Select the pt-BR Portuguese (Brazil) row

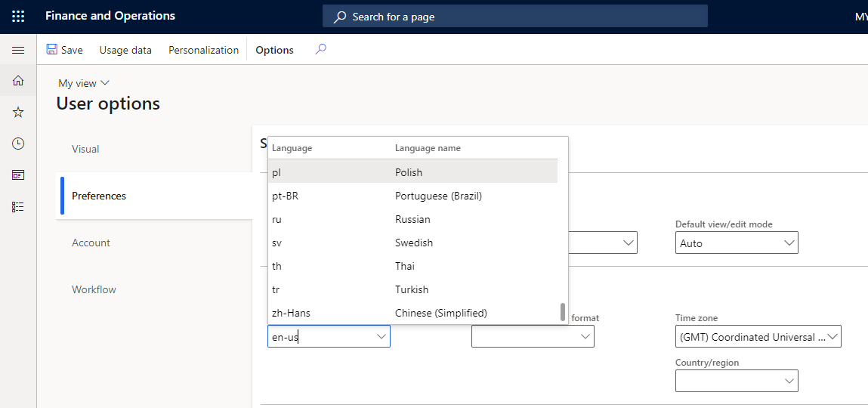coord(413,196)
